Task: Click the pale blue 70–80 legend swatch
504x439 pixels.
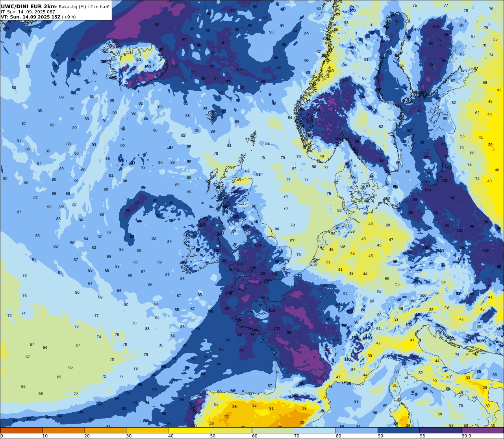Action: coord(315,430)
